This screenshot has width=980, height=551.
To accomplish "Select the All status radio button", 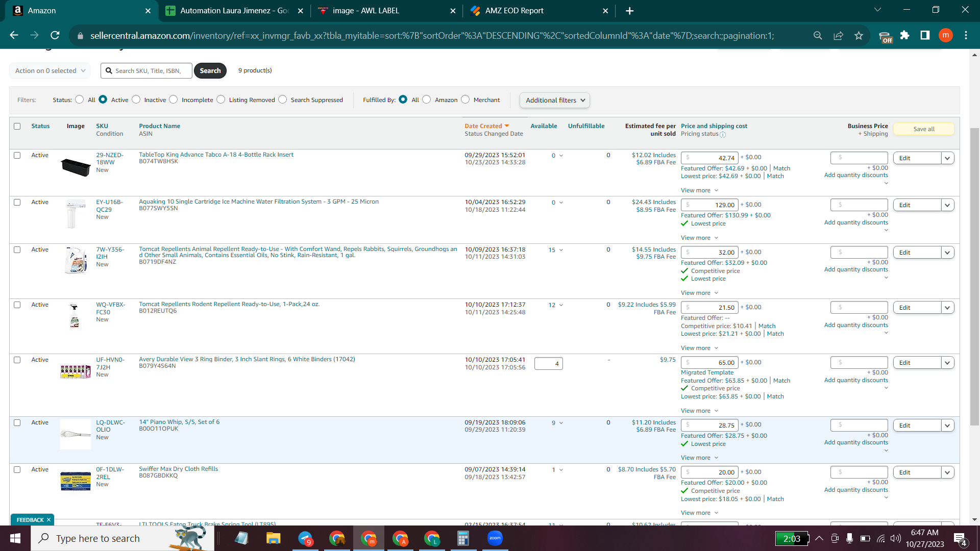I will [x=79, y=99].
